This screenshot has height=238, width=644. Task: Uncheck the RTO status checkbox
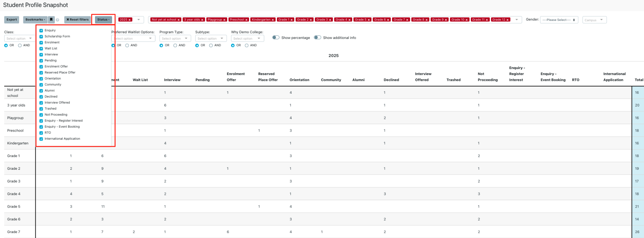pos(41,133)
